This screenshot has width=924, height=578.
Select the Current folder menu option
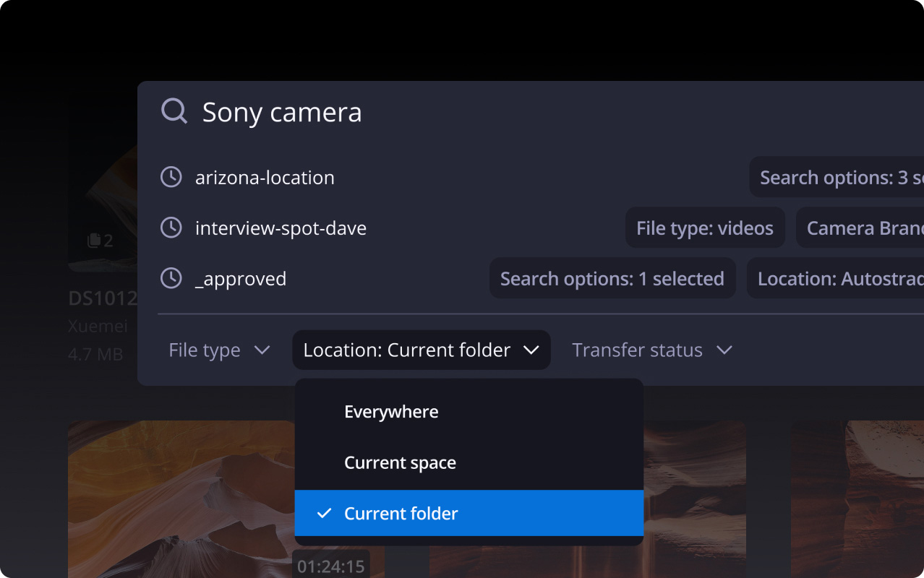pyautogui.click(x=401, y=513)
